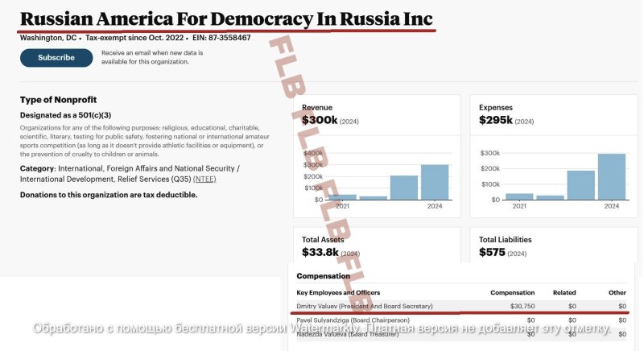644x351 pixels.
Task: Click the 2021 bar in Expenses chart
Action: tap(519, 196)
